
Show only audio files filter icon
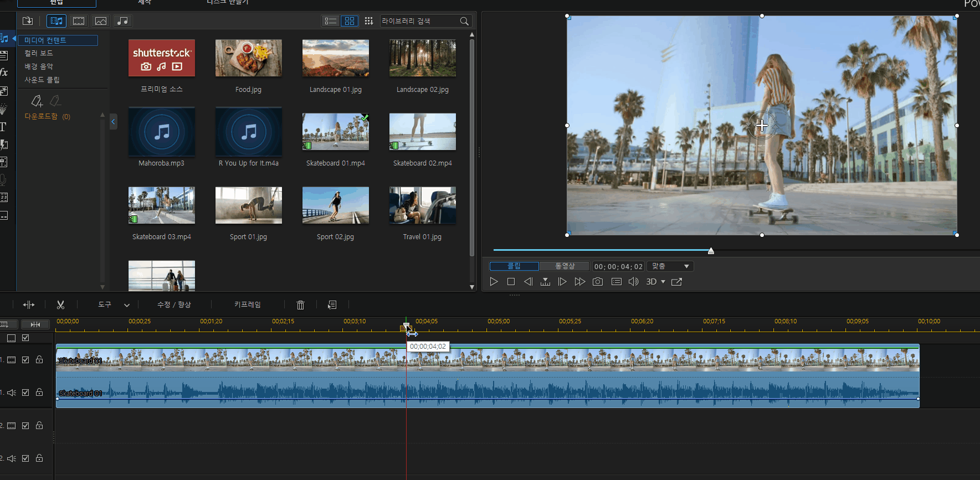pyautogui.click(x=123, y=21)
